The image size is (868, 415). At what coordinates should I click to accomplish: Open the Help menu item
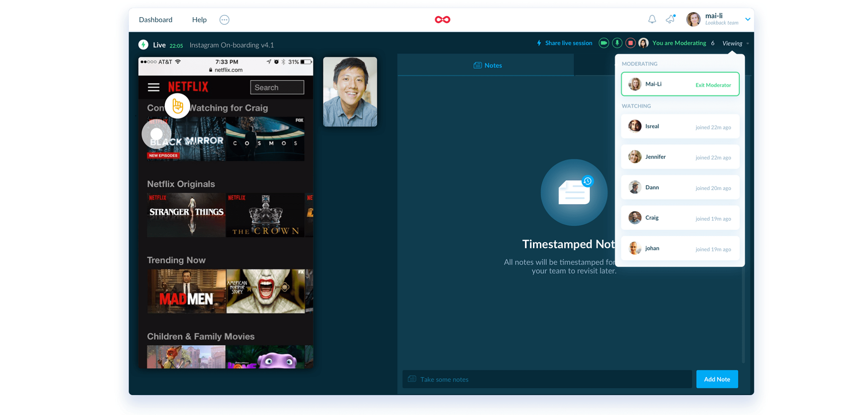[x=199, y=20]
